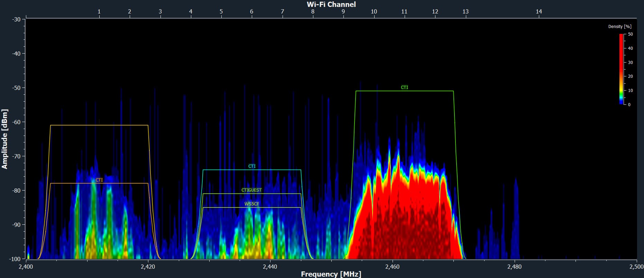Click the orange CTI label near channel 1

pyautogui.click(x=99, y=180)
